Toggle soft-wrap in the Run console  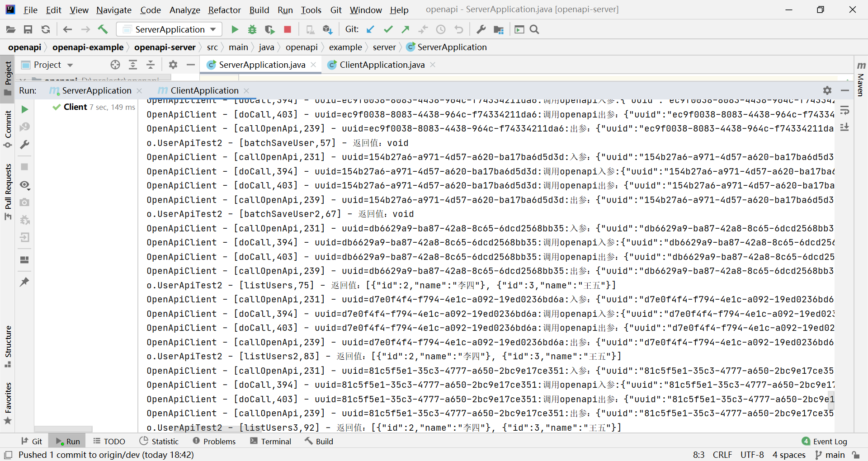click(844, 110)
